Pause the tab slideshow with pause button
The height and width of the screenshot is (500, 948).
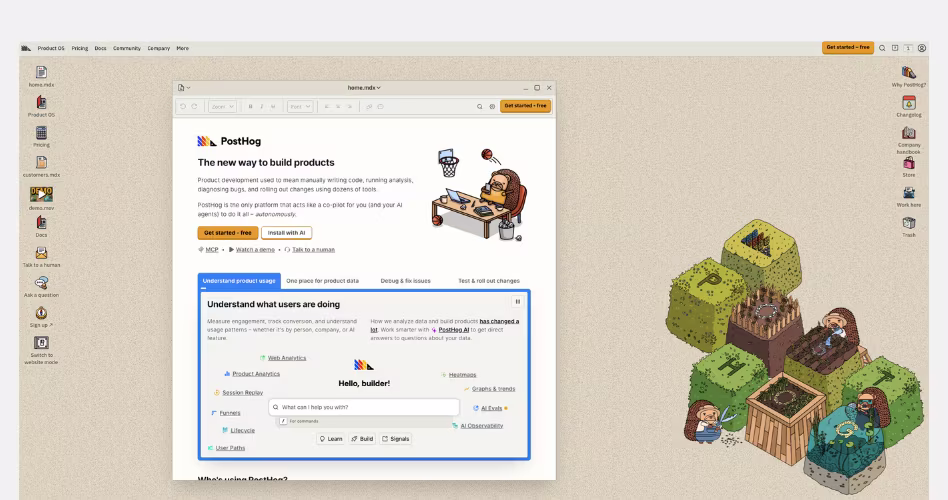[518, 301]
